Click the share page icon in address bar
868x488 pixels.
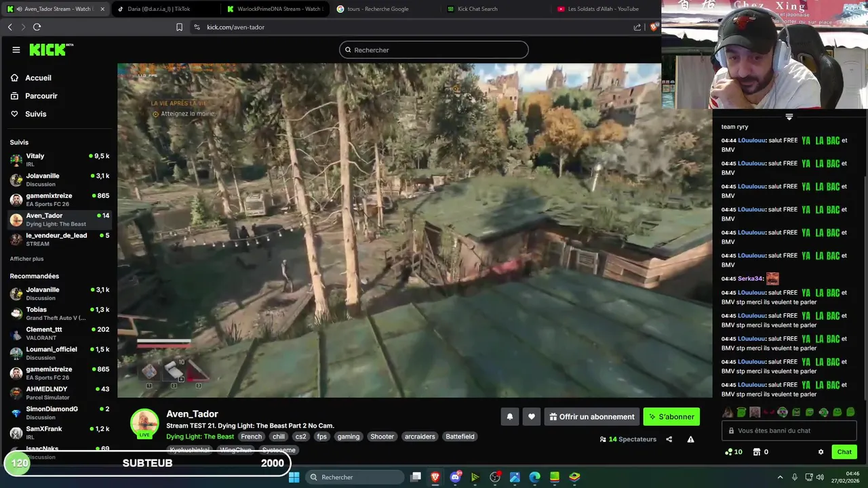(637, 27)
